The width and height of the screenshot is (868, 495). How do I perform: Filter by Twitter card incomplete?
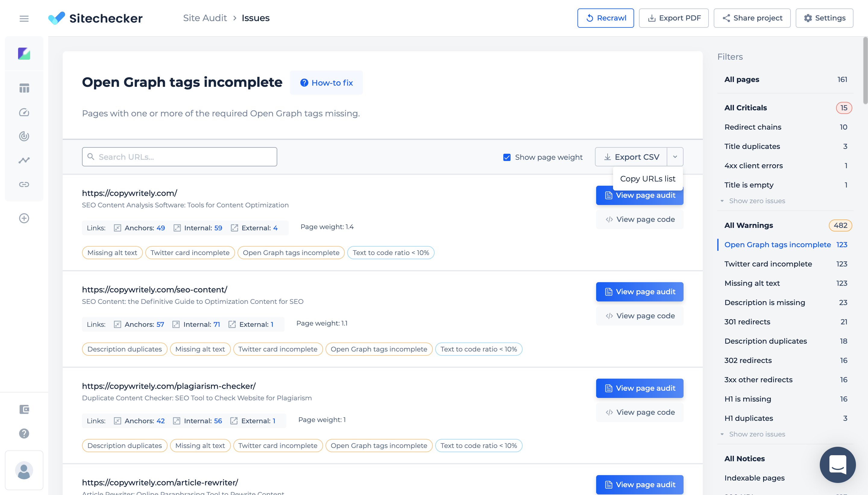785,264
